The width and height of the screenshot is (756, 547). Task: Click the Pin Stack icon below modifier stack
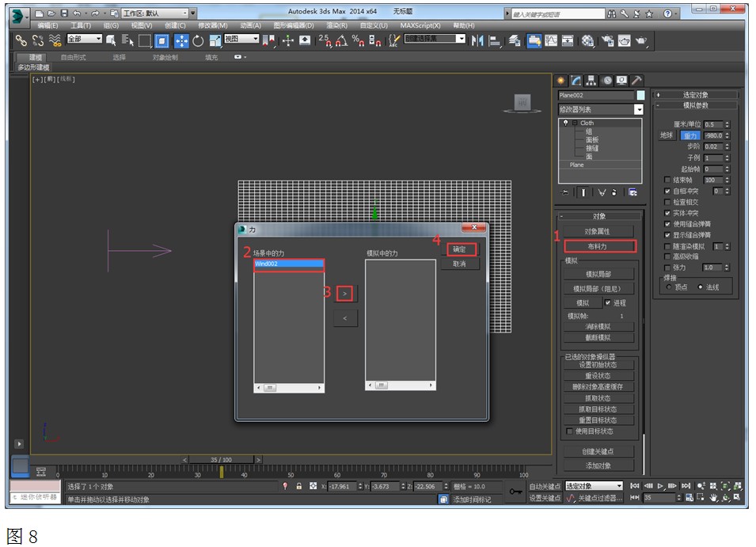tap(564, 192)
